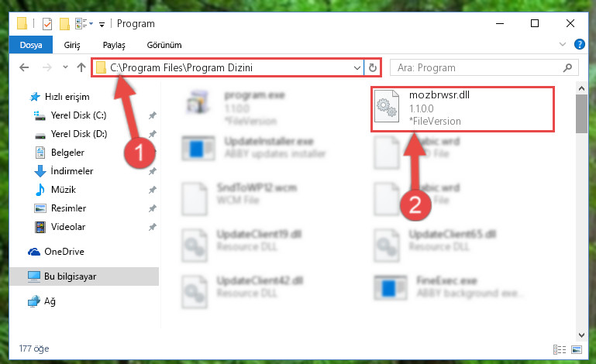Expand the address bar history dropdown
The height and width of the screenshot is (364, 596).
357,67
